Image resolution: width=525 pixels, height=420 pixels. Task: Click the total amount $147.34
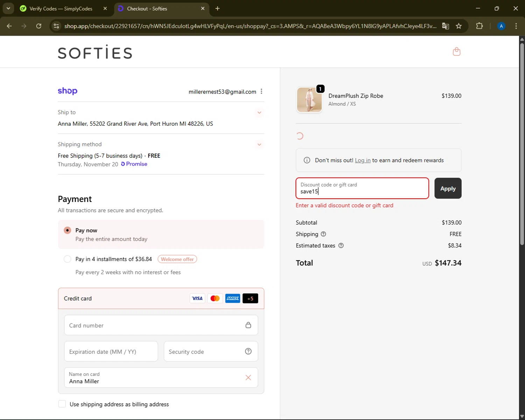448,263
